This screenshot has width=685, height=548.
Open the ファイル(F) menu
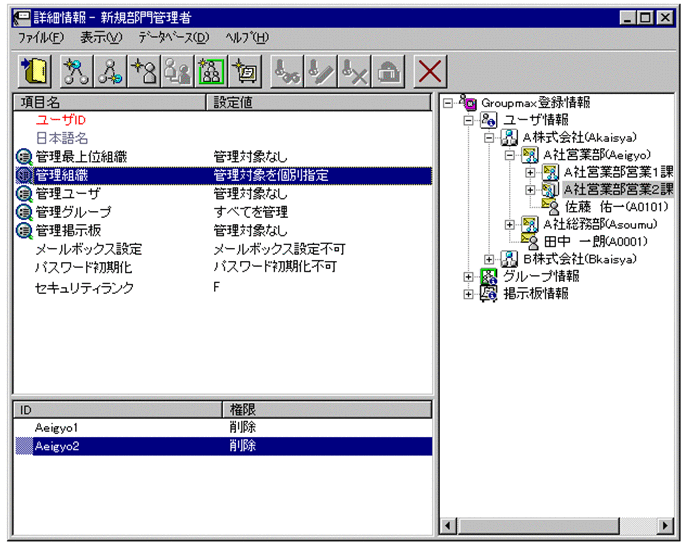point(41,38)
